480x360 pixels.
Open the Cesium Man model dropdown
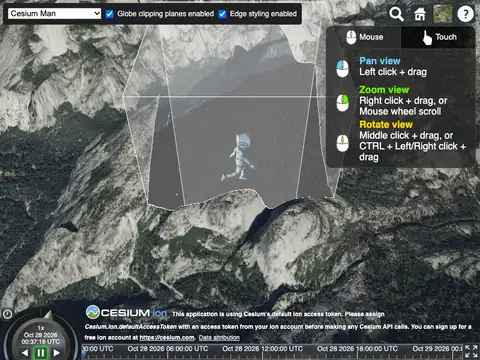(55, 14)
